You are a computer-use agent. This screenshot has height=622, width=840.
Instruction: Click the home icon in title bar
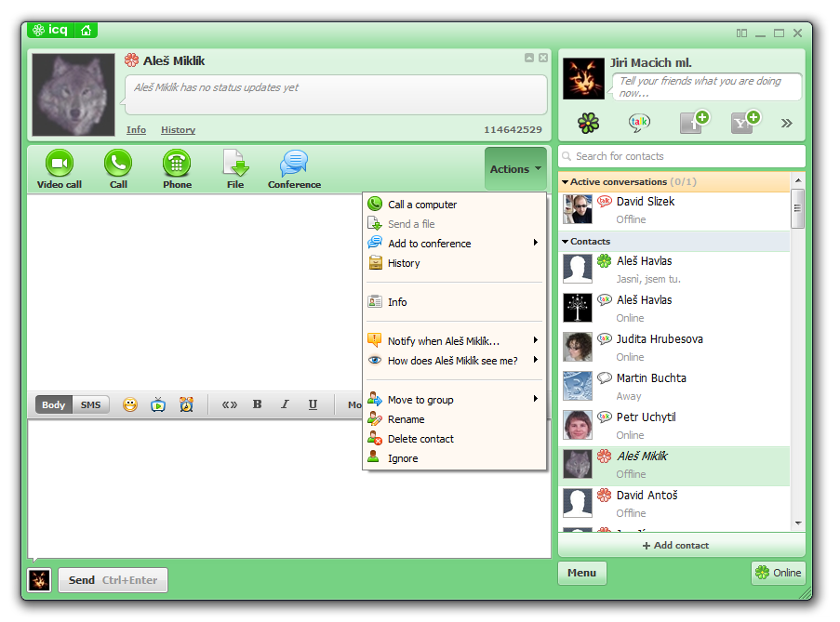click(x=86, y=31)
